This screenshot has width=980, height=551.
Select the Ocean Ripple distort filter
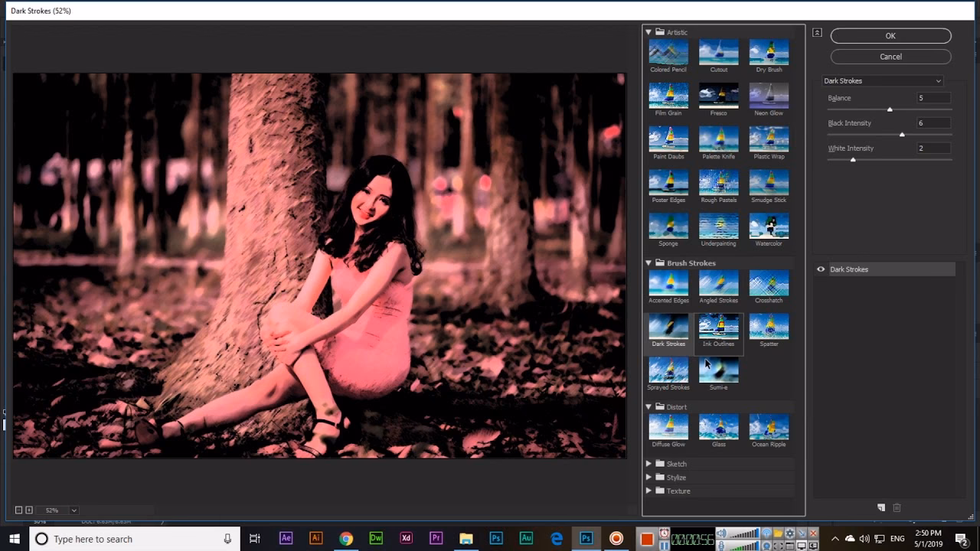click(768, 428)
